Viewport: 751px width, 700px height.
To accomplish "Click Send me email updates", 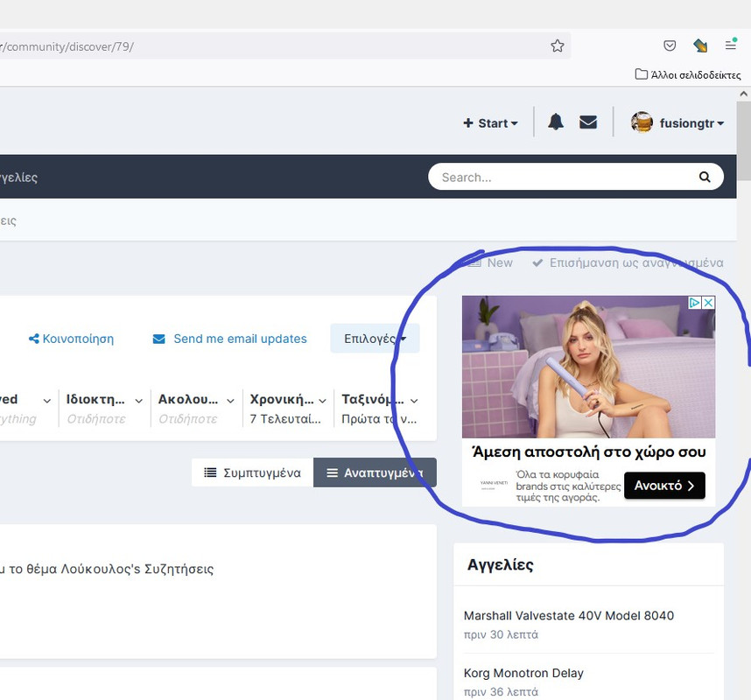I will pyautogui.click(x=230, y=339).
